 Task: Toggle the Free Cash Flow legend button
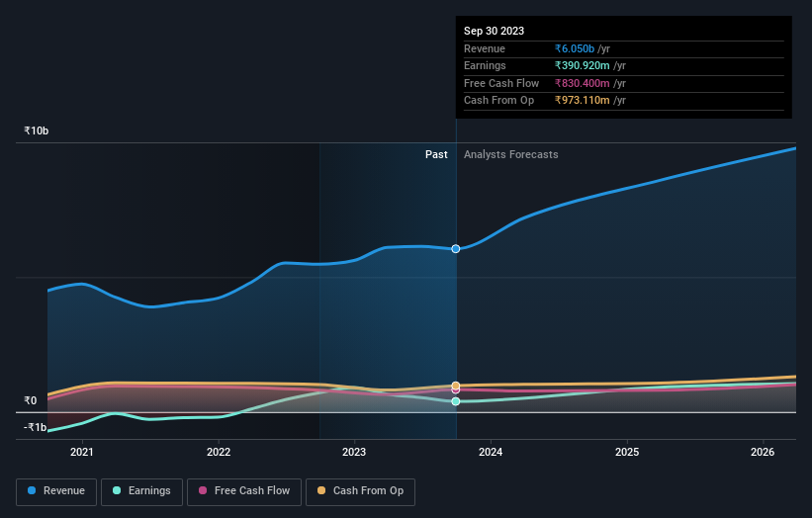(244, 491)
